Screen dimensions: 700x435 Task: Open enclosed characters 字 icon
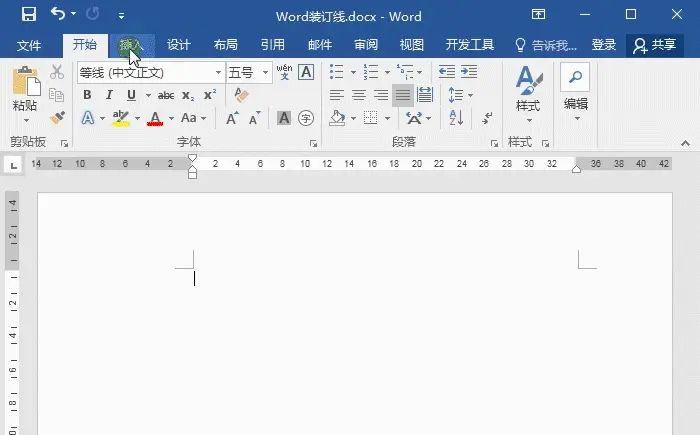306,118
